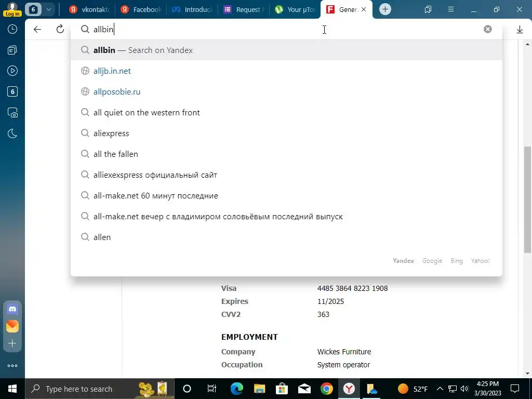
Task: Switch to the Your µTorrent tab
Action: click(x=295, y=9)
